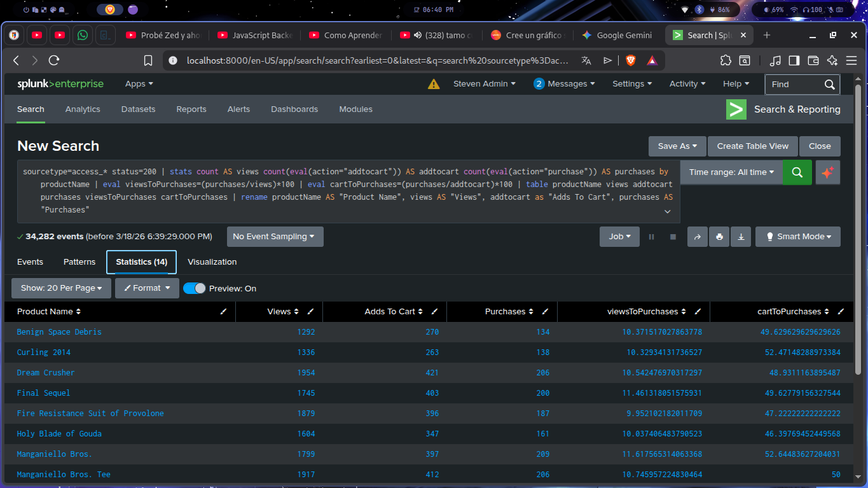Screen dimensions: 868x488
Task: Click the yellow warning triangle icon
Action: pos(434,84)
